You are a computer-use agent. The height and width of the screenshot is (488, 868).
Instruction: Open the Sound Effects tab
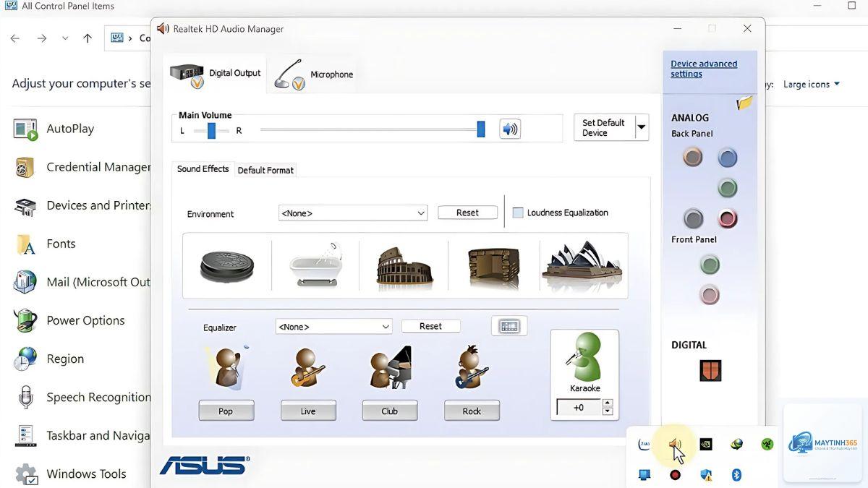pyautogui.click(x=203, y=169)
